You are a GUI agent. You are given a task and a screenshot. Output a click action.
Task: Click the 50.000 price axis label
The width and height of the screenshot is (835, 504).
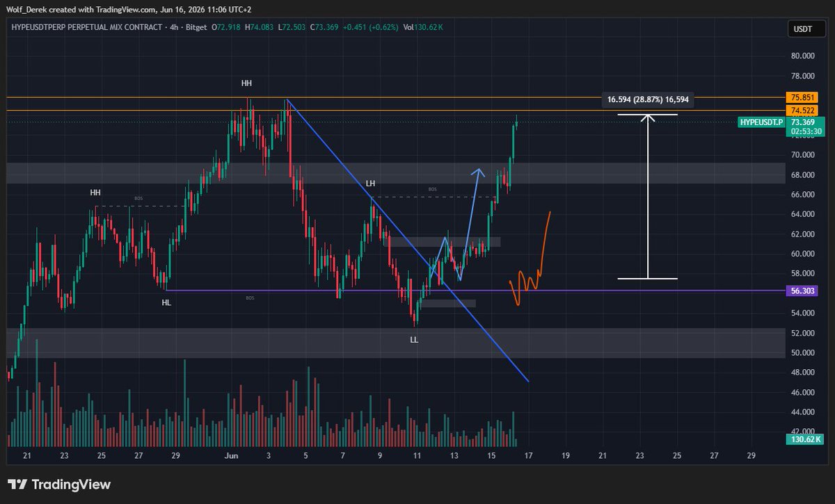tap(802, 352)
